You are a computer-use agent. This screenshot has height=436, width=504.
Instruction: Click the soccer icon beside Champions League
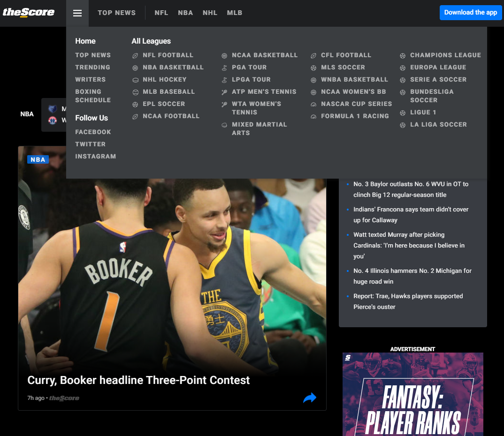(x=403, y=56)
